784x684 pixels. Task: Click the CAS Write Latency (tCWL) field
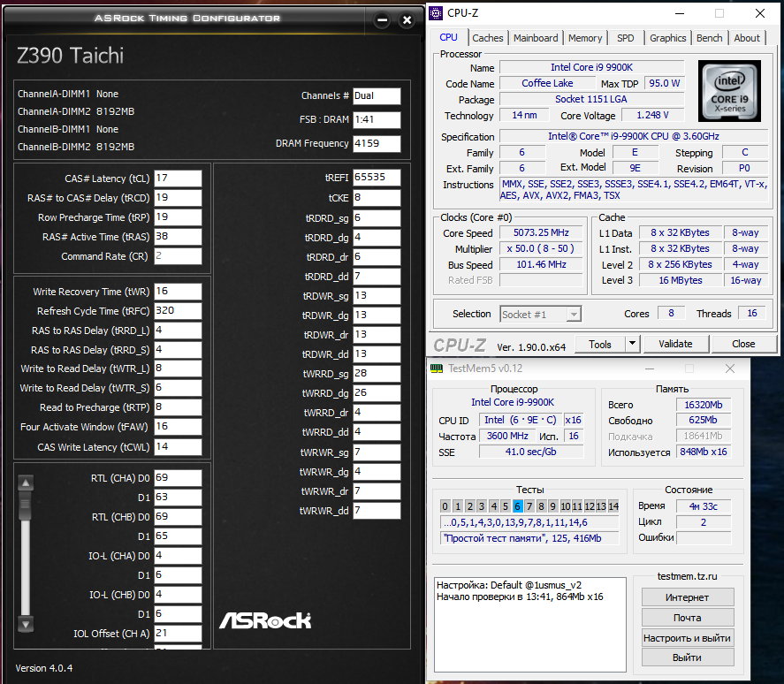point(178,446)
